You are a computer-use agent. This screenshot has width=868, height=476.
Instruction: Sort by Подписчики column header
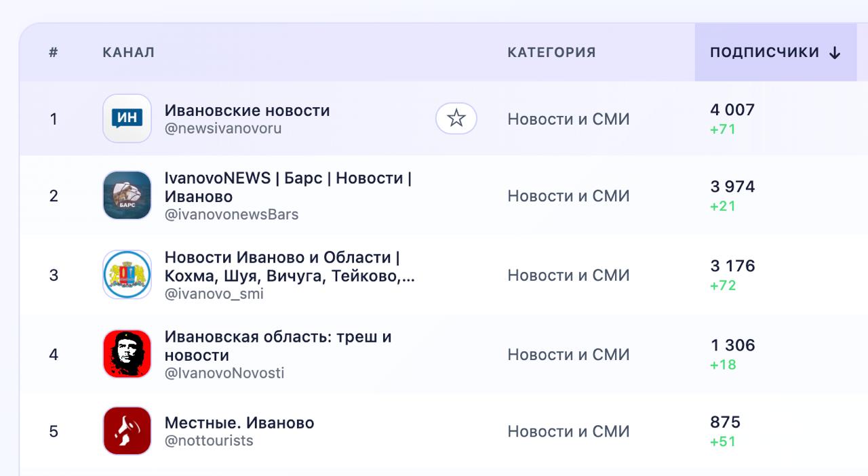764,52
